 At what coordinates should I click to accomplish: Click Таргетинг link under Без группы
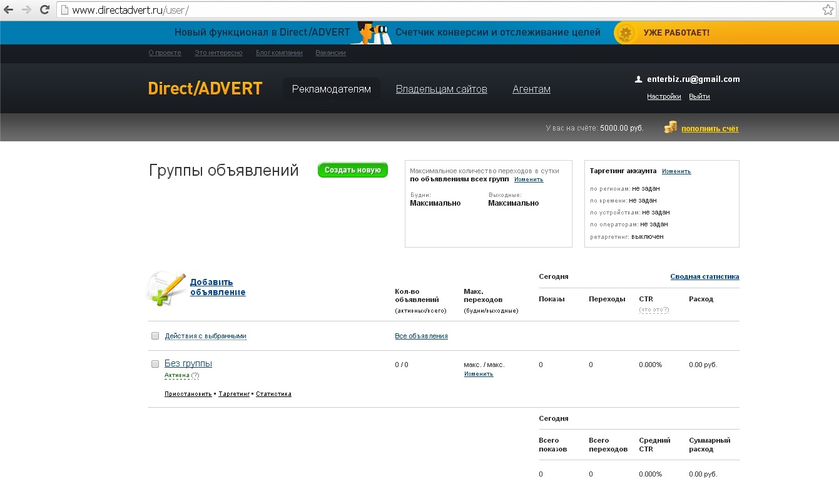point(234,394)
